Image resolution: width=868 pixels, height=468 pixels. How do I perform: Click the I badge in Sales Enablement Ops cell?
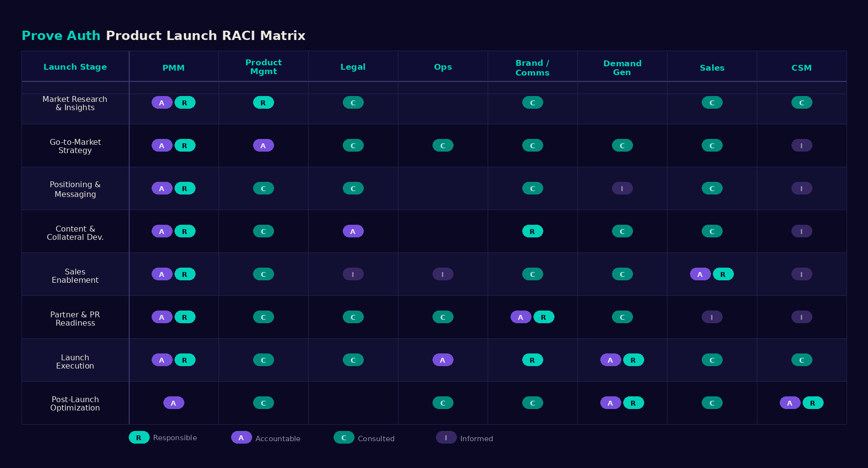pos(443,274)
